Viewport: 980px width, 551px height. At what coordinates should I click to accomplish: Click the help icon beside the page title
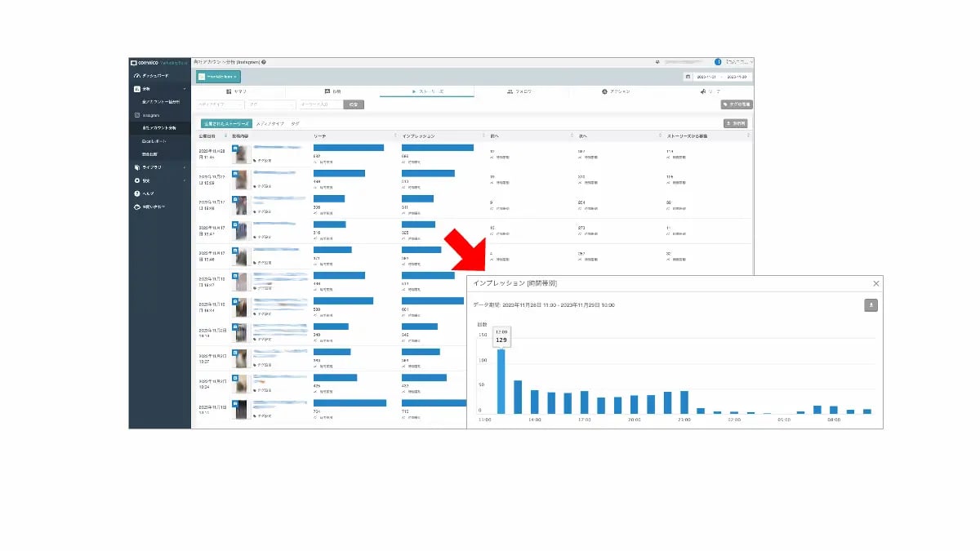pos(264,62)
